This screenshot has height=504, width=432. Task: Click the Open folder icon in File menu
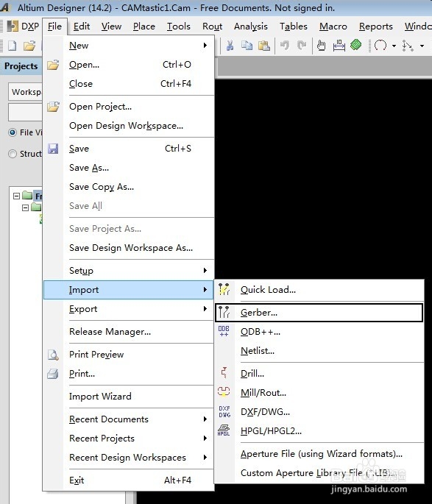[x=53, y=65]
